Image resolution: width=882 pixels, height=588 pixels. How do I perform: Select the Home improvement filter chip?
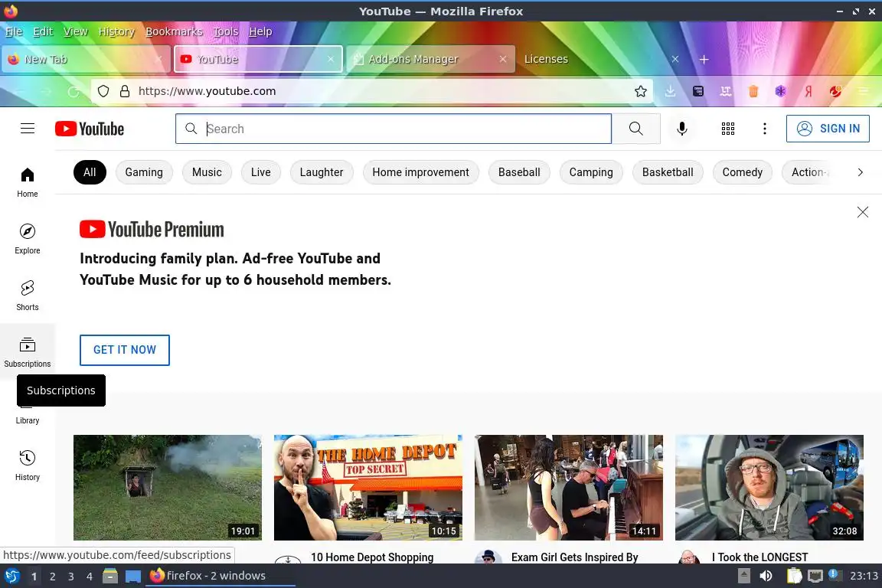point(421,172)
